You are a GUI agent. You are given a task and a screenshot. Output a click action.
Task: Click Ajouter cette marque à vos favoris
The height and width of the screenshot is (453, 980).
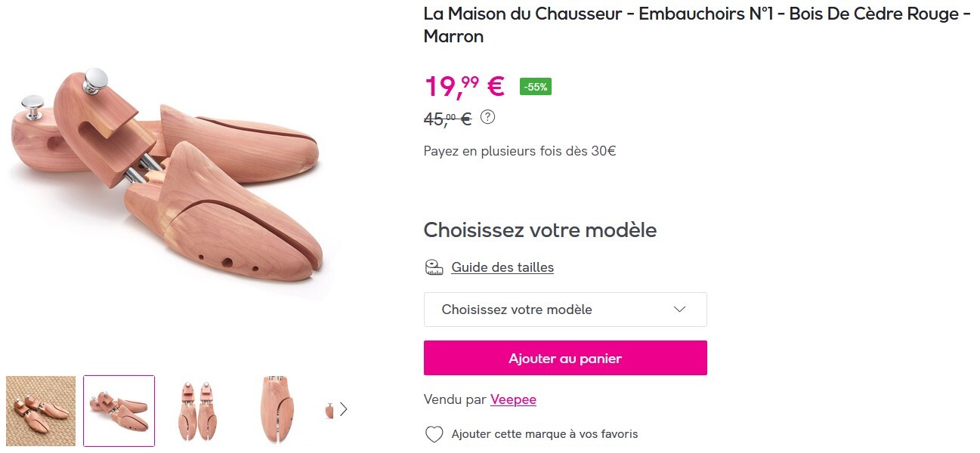544,434
